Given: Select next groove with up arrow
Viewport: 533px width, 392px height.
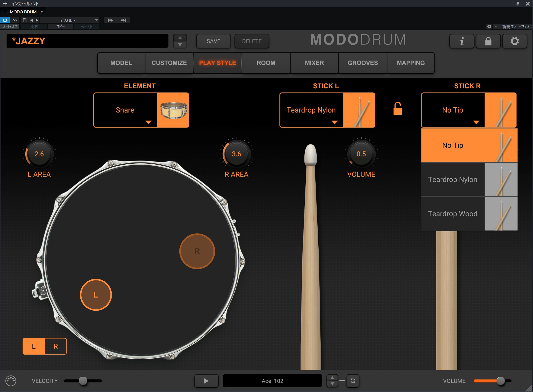Looking at the screenshot, I should click(332, 378).
